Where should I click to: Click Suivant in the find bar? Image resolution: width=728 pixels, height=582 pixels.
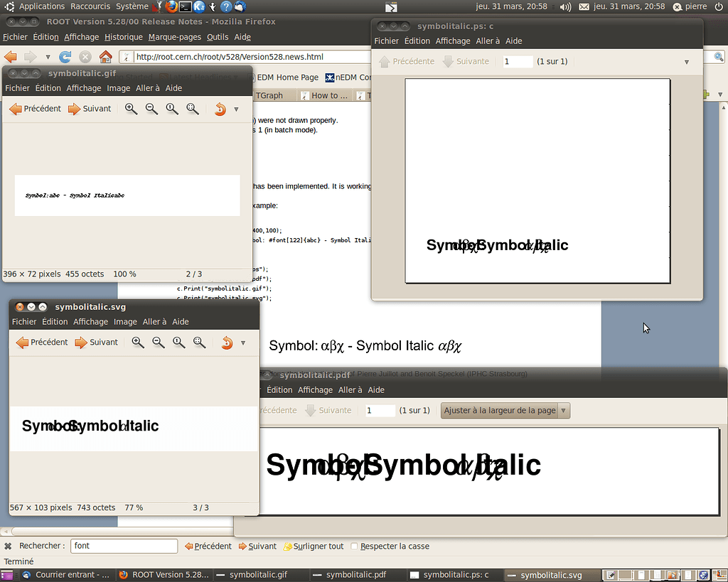click(x=257, y=546)
